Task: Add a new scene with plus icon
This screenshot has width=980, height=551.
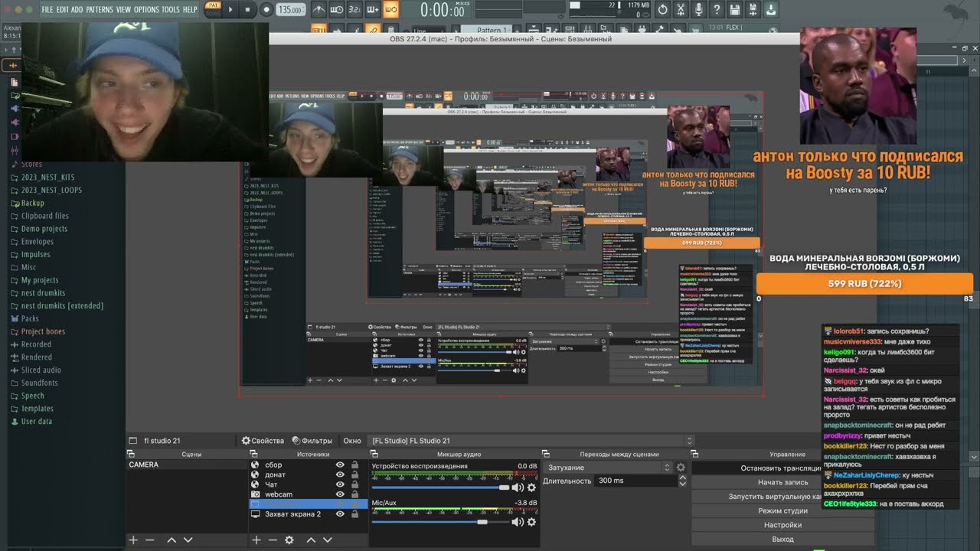Action: 133,540
